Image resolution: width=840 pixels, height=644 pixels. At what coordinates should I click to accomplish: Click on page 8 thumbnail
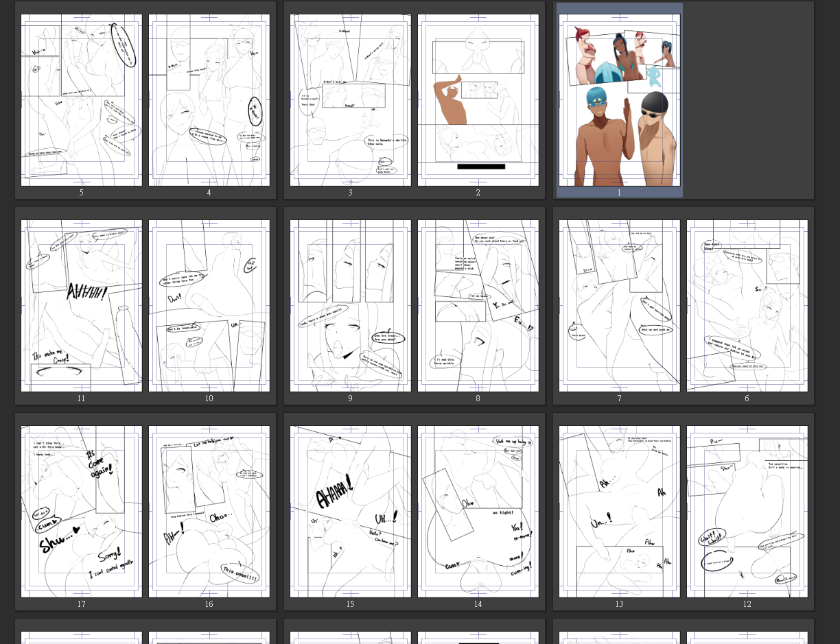click(478, 306)
